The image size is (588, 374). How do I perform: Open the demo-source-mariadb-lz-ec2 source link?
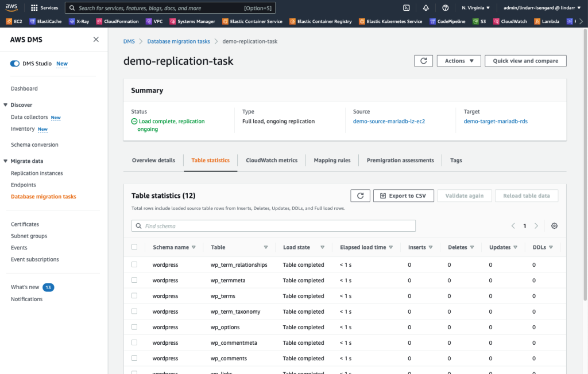389,122
